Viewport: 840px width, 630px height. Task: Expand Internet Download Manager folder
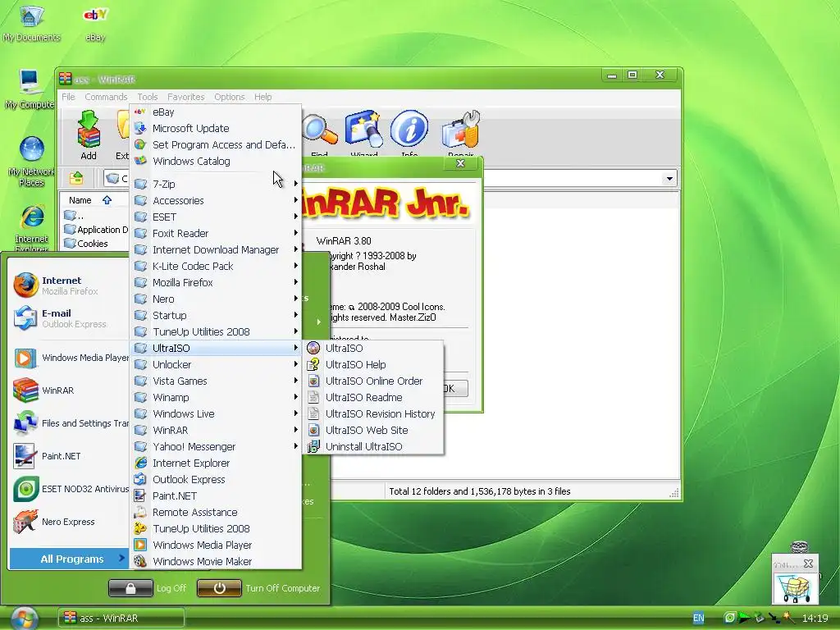tap(216, 249)
